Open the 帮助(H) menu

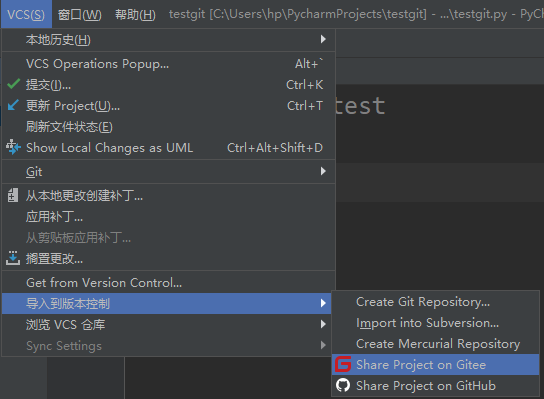point(135,15)
